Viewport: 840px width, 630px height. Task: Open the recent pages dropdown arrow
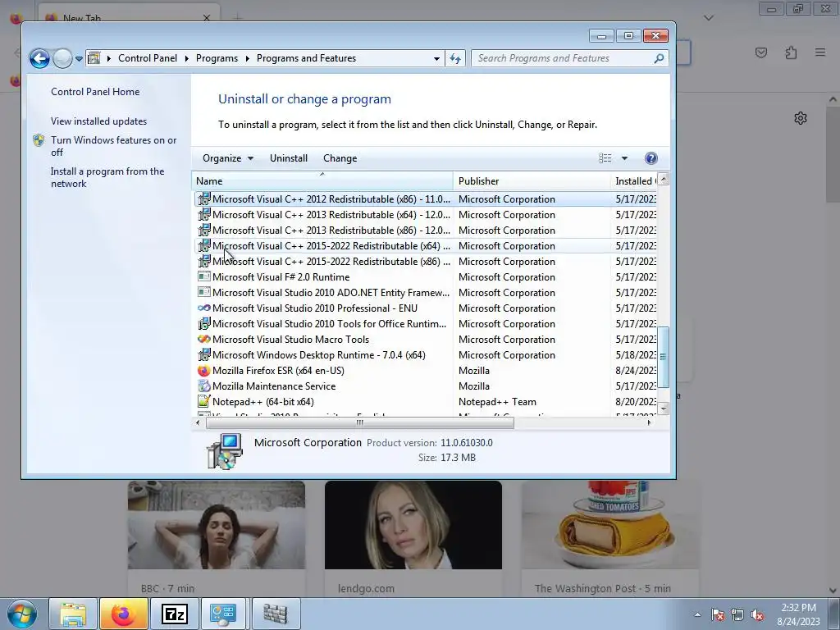79,59
